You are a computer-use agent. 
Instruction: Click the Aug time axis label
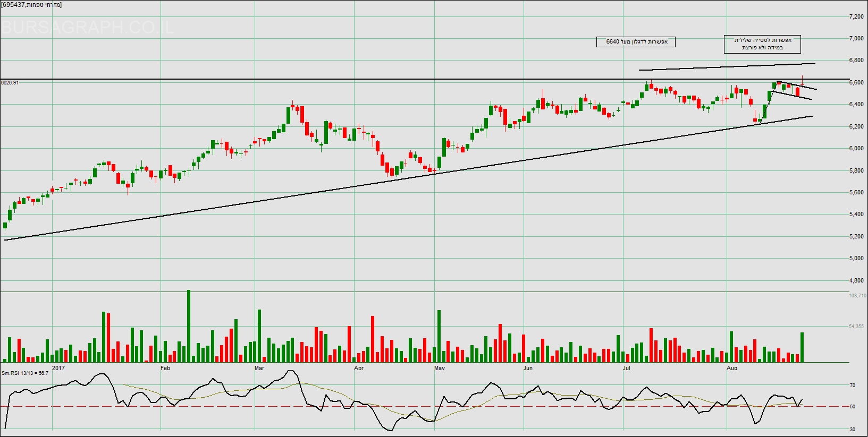click(x=732, y=368)
